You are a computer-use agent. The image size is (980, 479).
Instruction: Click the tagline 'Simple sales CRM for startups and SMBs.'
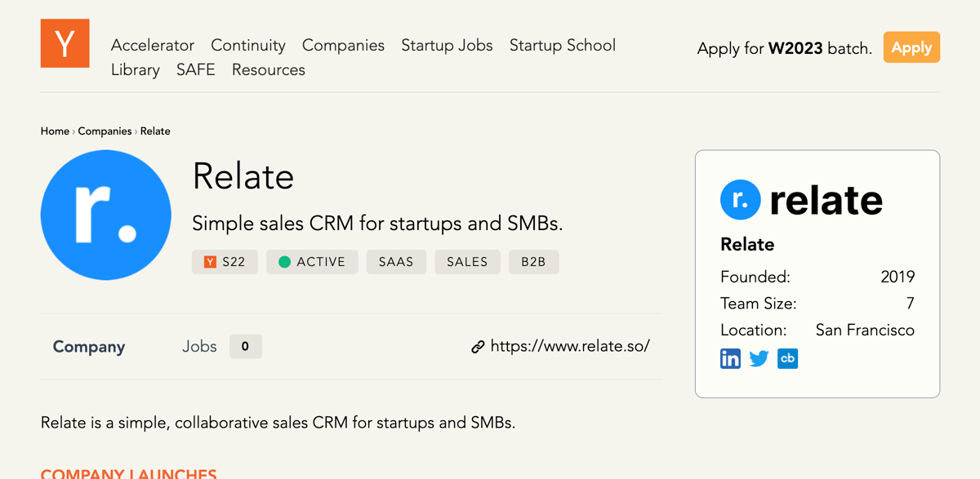pos(377,223)
